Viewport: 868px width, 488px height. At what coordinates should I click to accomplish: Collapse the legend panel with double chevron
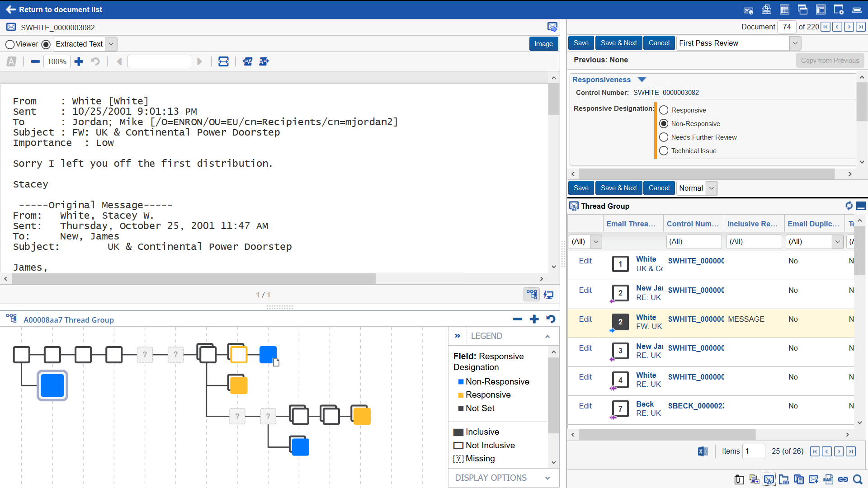[458, 336]
